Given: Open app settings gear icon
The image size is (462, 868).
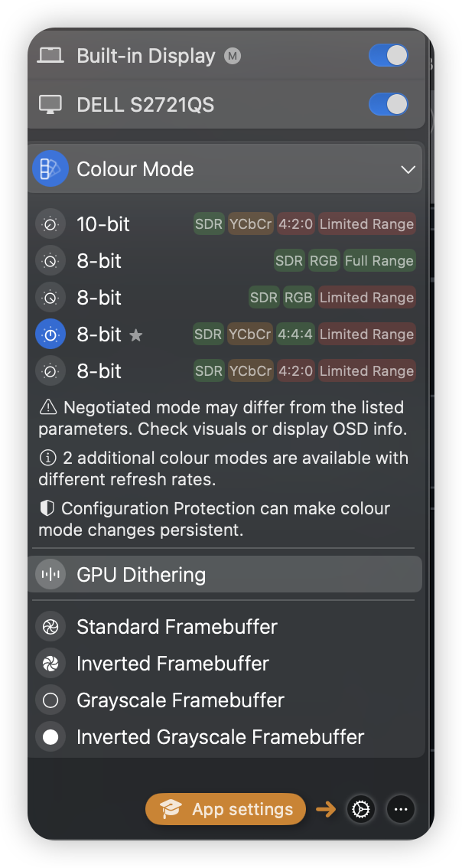Looking at the screenshot, I should coord(361,809).
